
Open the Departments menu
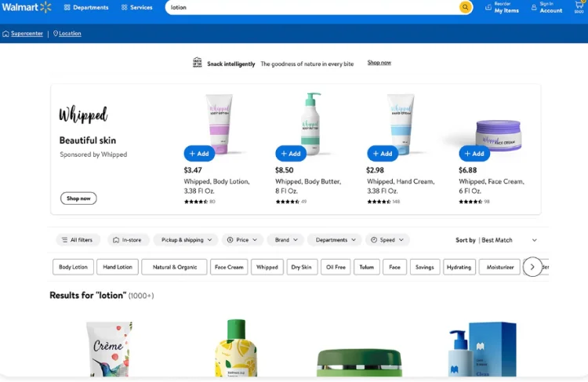coord(86,7)
